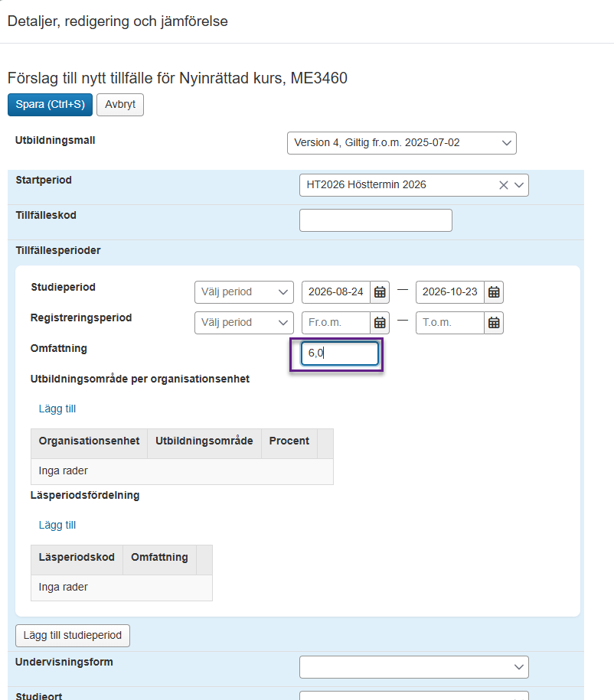
Task: Open calendar for Registreringsperiod Fr.o.m. date
Action: click(380, 323)
